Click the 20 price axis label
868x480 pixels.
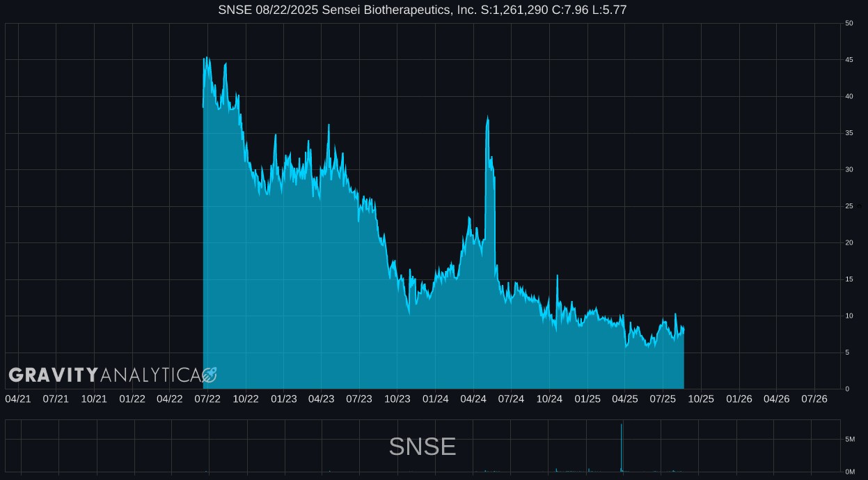tap(849, 242)
